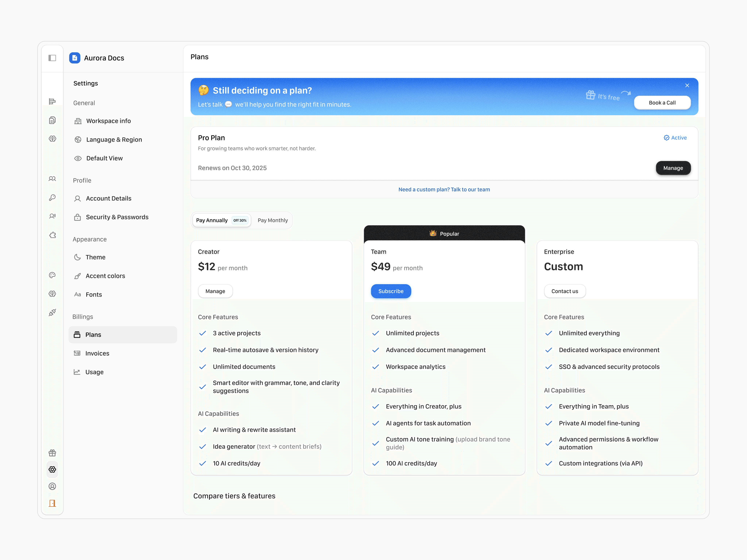747x560 pixels.
Task: Open the key icon in left rail
Action: point(52,197)
